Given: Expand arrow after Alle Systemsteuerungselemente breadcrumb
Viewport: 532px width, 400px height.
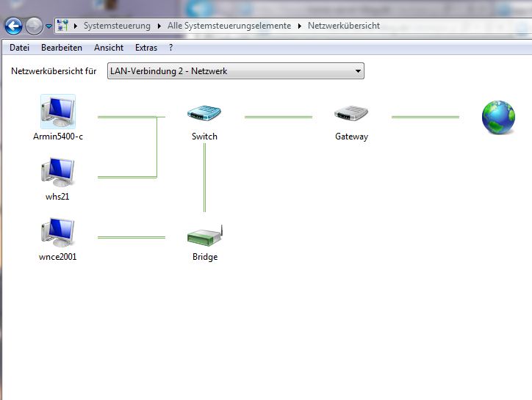Looking at the screenshot, I should 300,26.
